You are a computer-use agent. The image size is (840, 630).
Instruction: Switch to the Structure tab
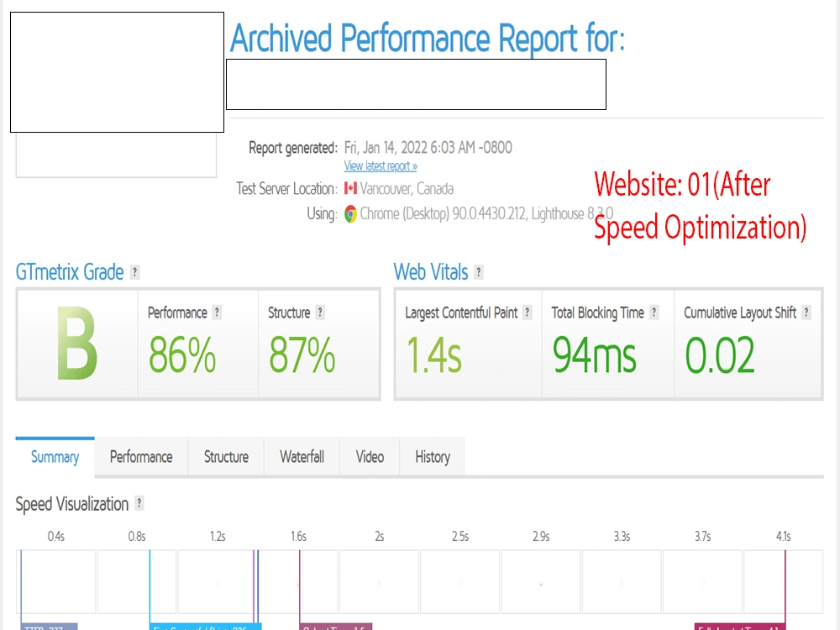[226, 457]
